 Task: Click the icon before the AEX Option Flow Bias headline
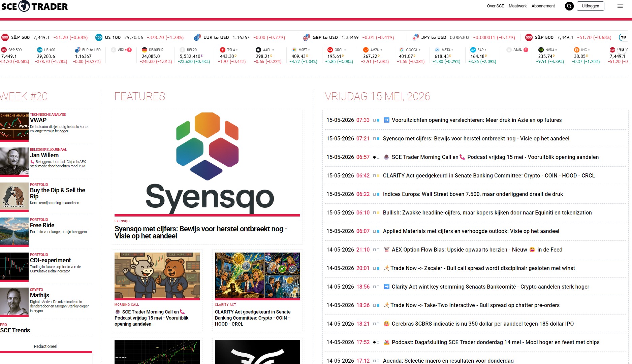pos(387,250)
